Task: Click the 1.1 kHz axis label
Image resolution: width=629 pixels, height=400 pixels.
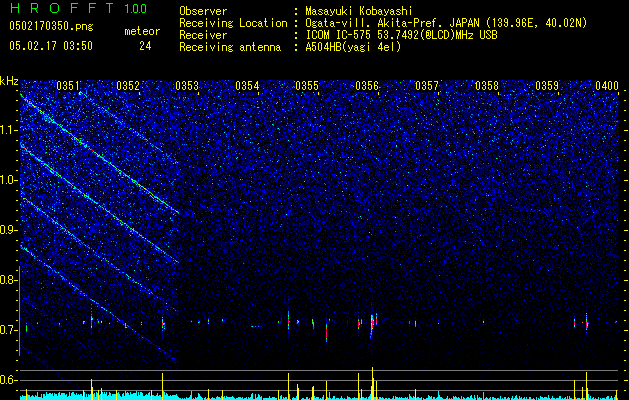Action: coord(9,130)
